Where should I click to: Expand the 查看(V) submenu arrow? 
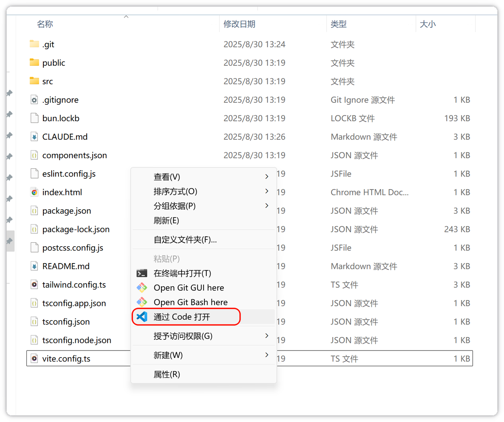pyautogui.click(x=267, y=177)
